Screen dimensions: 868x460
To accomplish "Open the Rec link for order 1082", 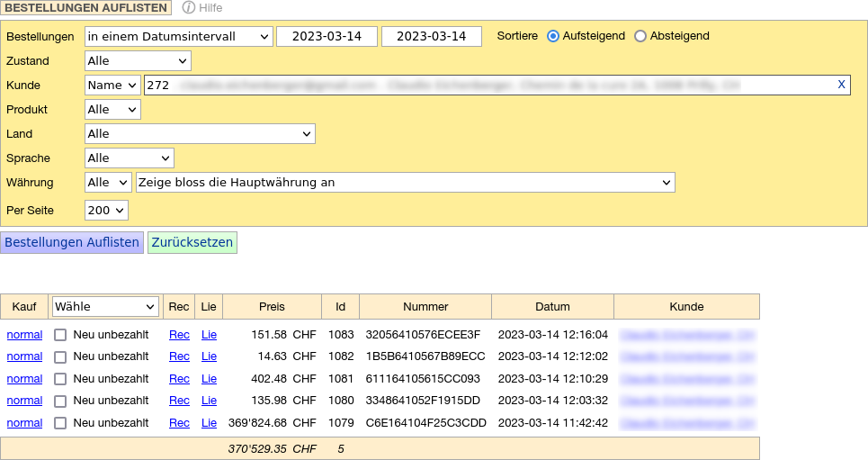I will pos(179,356).
